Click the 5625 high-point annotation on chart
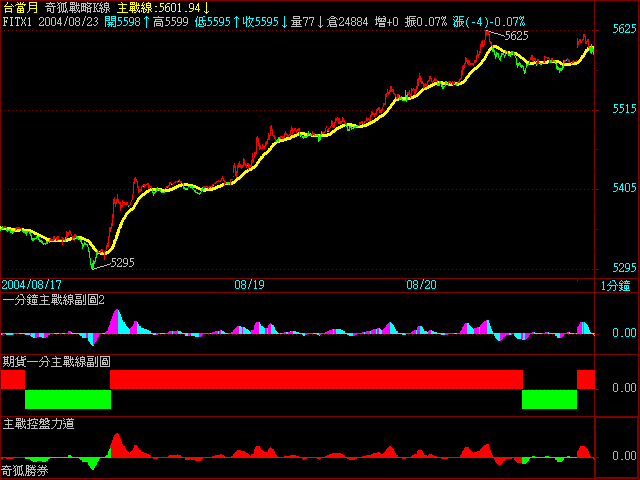640x480 pixels. [x=516, y=36]
